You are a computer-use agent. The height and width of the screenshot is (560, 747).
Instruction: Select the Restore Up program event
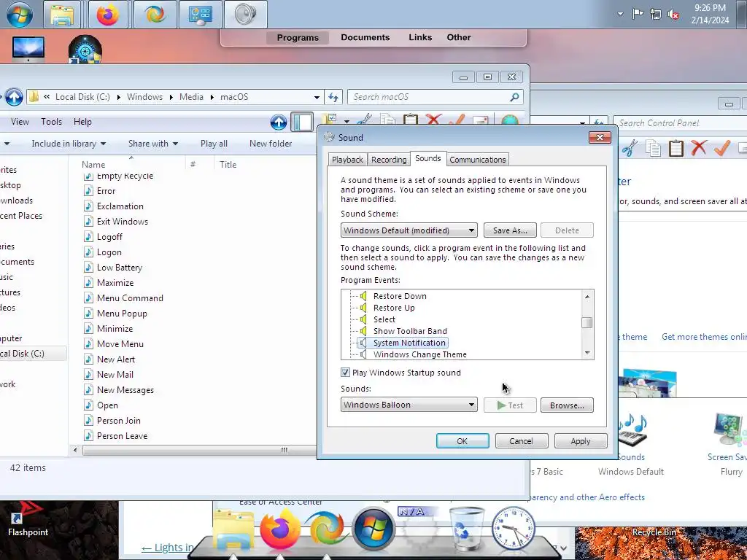click(394, 308)
